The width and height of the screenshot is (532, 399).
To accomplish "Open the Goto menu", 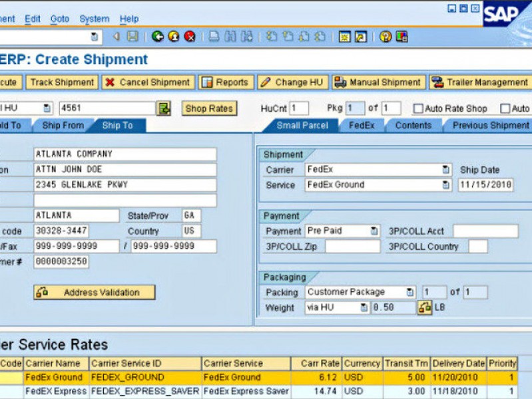I will click(x=60, y=19).
